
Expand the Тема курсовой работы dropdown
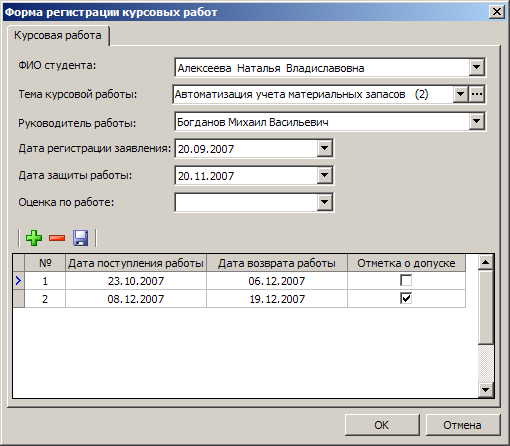click(461, 95)
